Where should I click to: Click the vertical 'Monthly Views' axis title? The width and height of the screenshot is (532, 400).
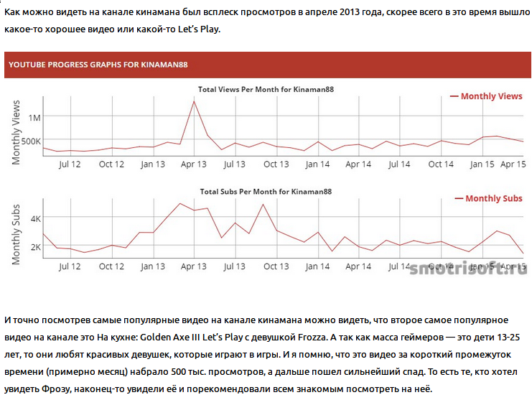[16, 132]
